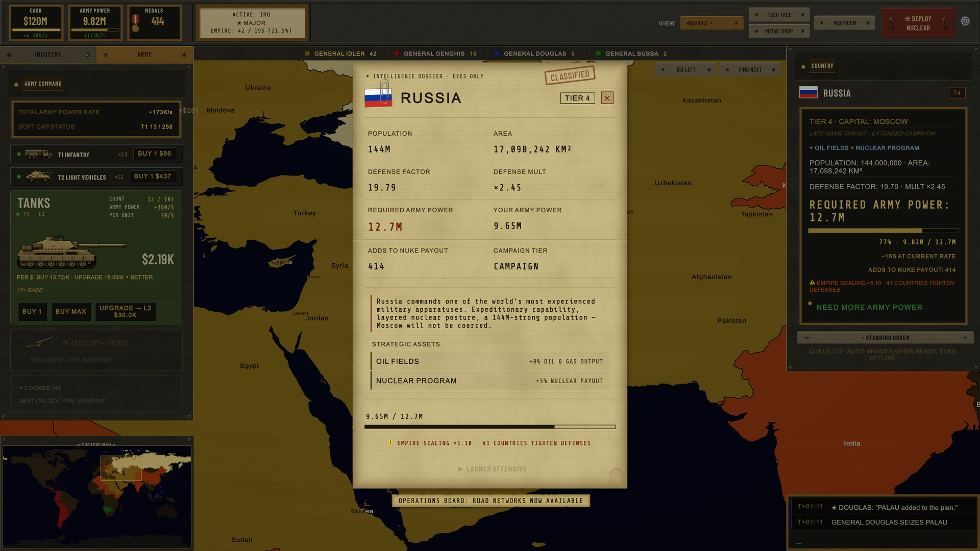Click General Bubba's green color marker
Viewport: 980px width, 551px height.
click(x=598, y=53)
